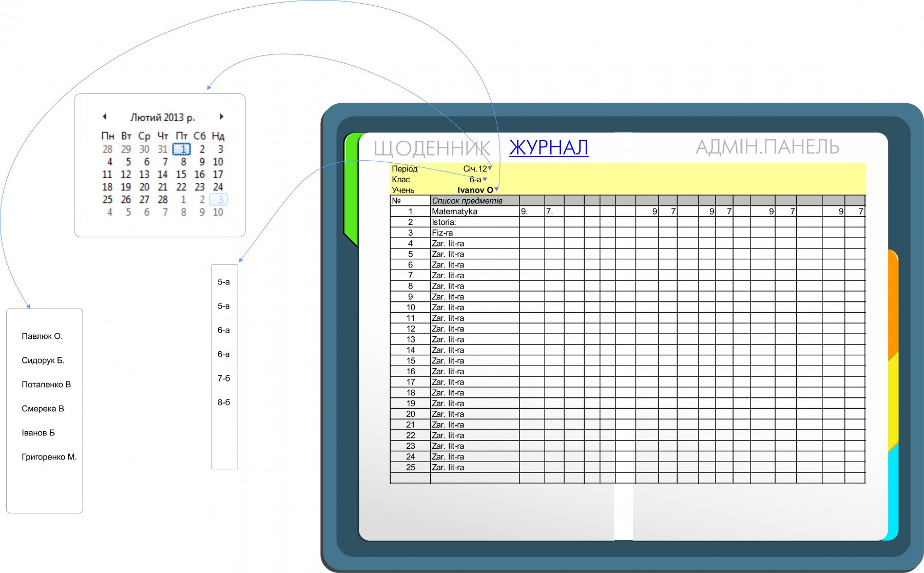Open the ЖУРНАЛ tab link
This screenshot has height=573, width=924.
click(x=548, y=148)
